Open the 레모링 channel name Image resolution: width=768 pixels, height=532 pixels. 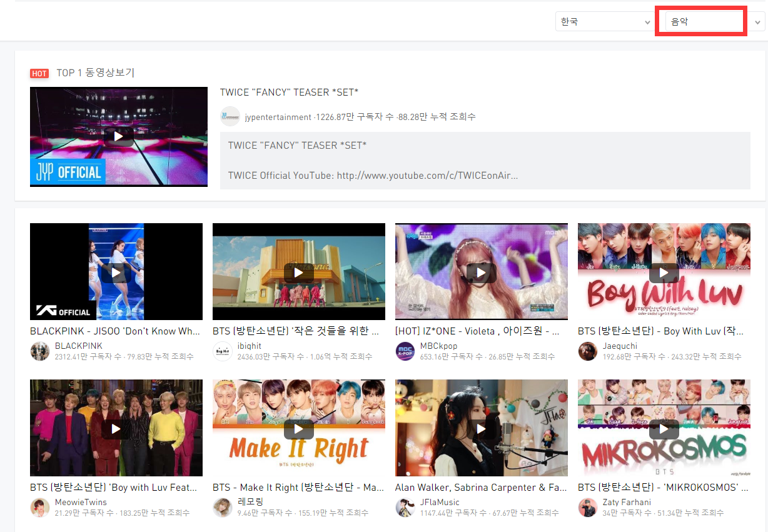click(250, 502)
